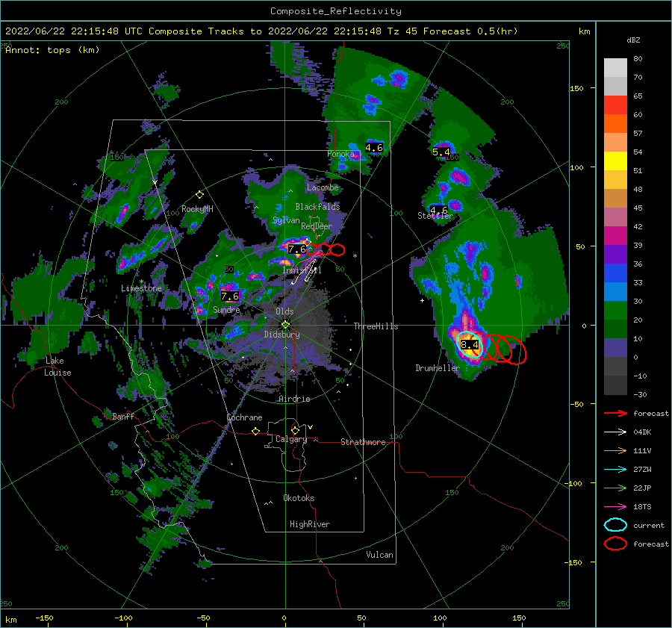Click the 2022/06/22 22:15:48 UTC header line
672x628 pixels.
point(261,31)
